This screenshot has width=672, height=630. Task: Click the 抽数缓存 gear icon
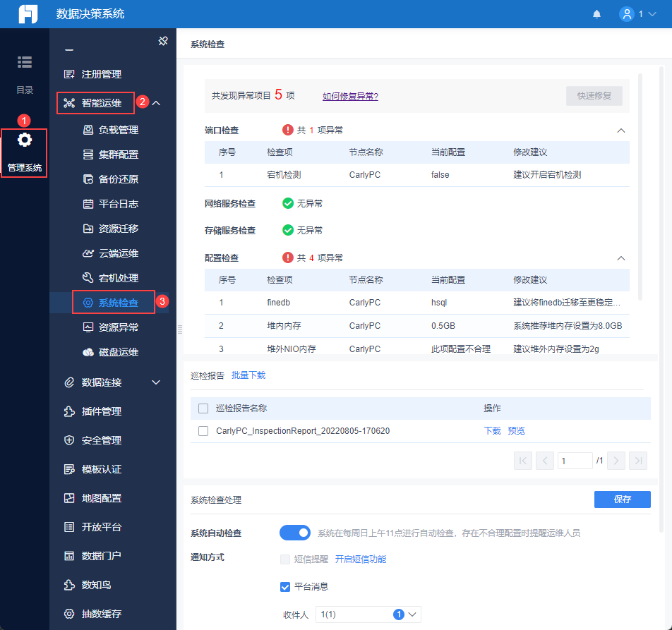click(69, 614)
